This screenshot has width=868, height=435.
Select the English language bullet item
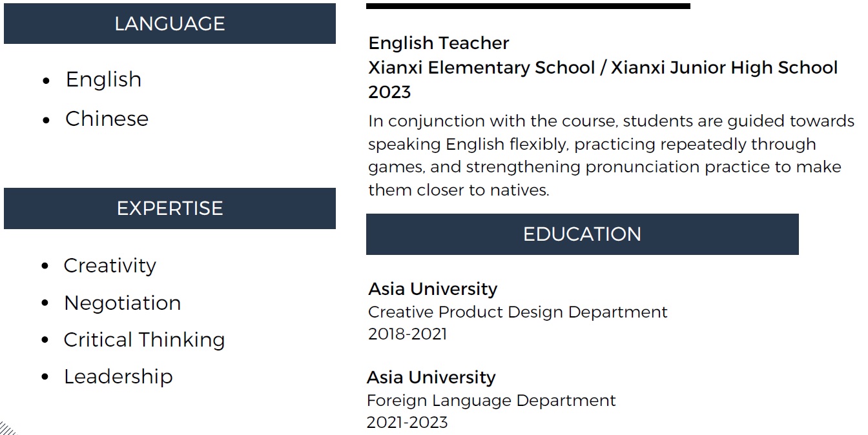pos(103,79)
